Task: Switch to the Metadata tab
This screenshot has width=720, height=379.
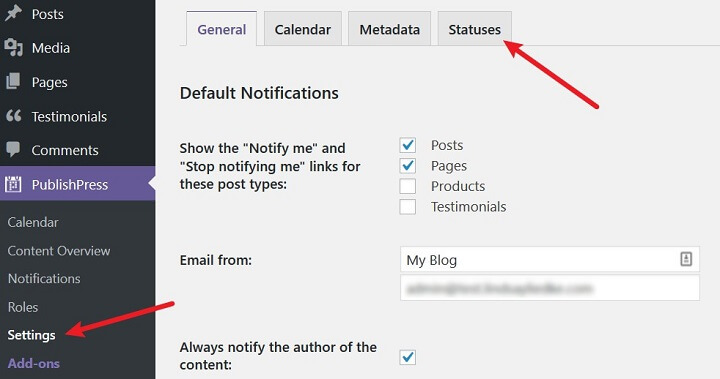Action: pyautogui.click(x=389, y=29)
